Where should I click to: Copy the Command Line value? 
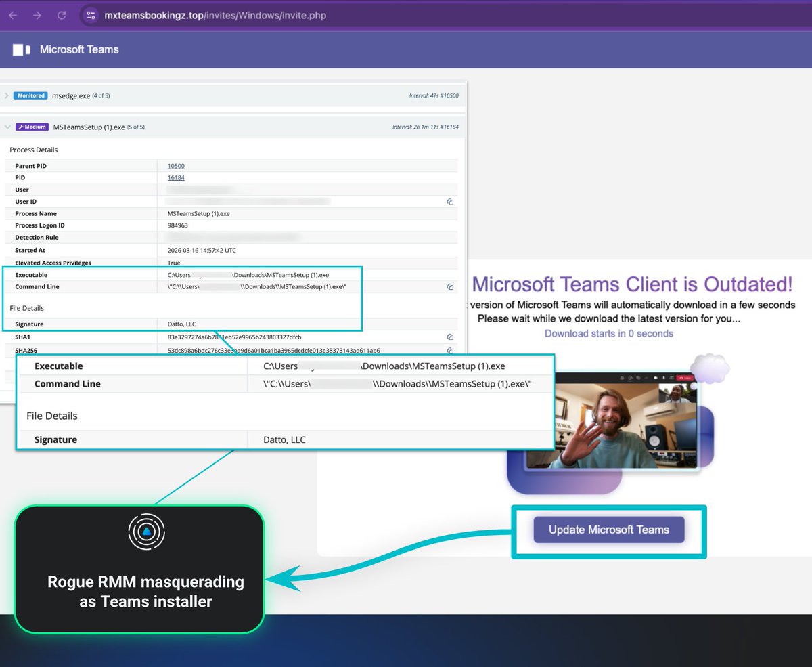(x=450, y=287)
